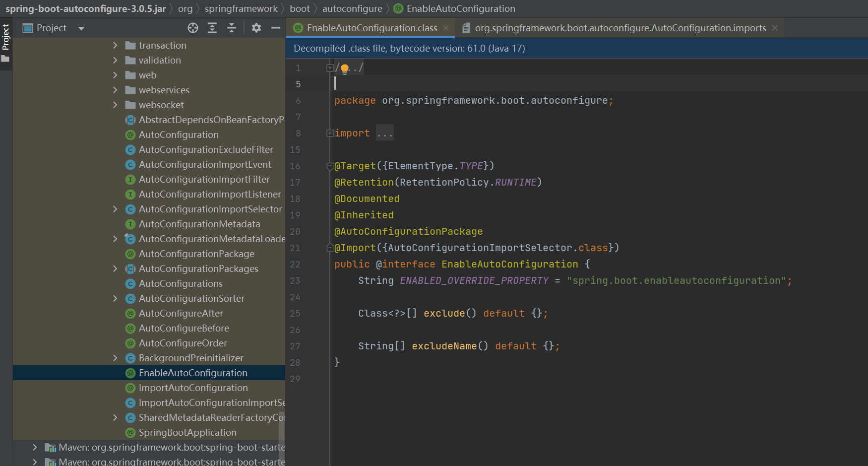The image size is (868, 466).
Task: Select SpringBootApplication in the project tree
Action: [187, 432]
